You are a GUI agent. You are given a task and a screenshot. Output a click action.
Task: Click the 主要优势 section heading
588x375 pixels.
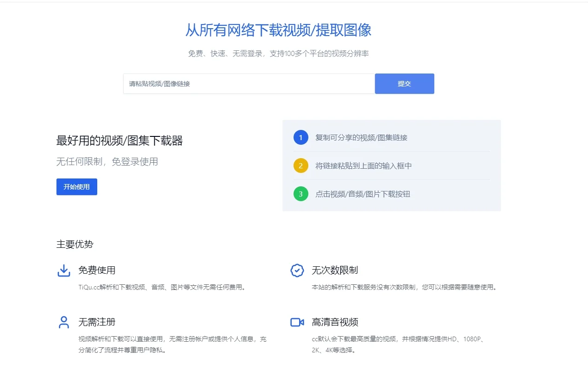pyautogui.click(x=74, y=244)
